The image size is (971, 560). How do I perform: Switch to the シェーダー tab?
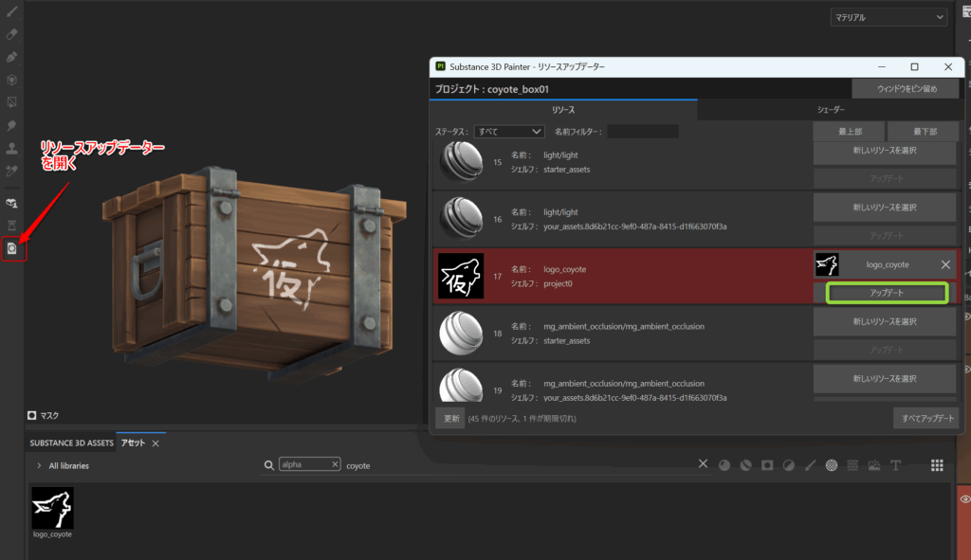831,110
